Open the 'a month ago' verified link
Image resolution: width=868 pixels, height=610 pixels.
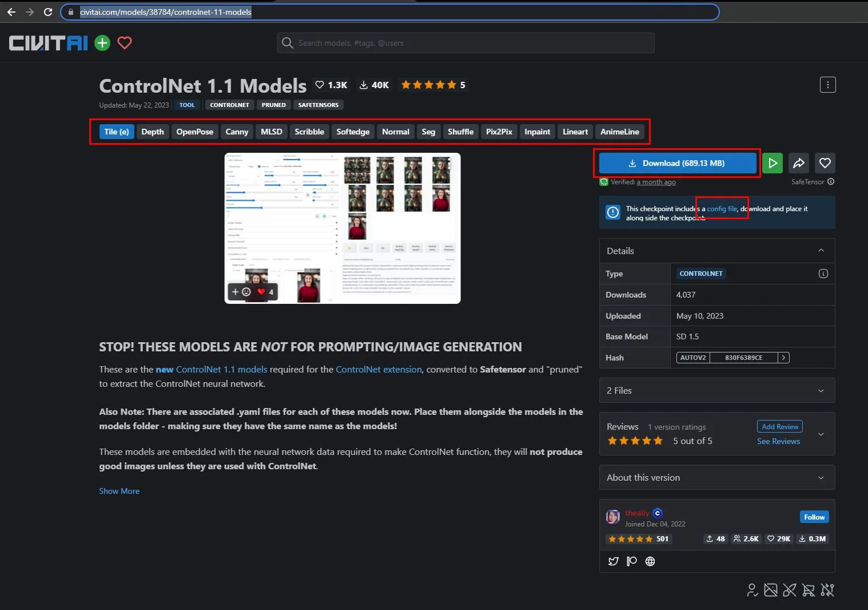click(x=656, y=182)
